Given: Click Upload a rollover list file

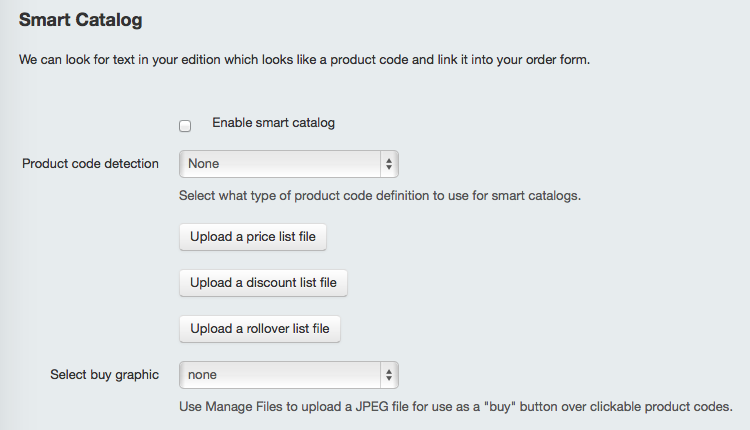Looking at the screenshot, I should [260, 329].
